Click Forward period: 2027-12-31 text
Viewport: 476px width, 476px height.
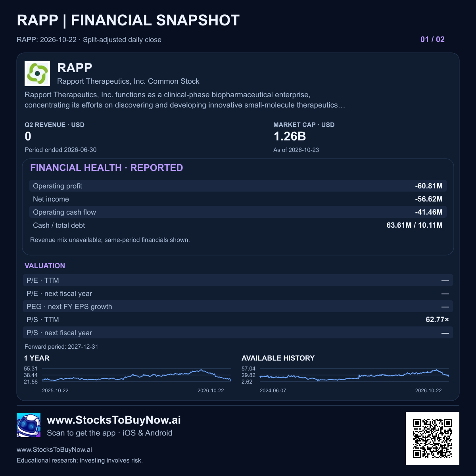61,347
